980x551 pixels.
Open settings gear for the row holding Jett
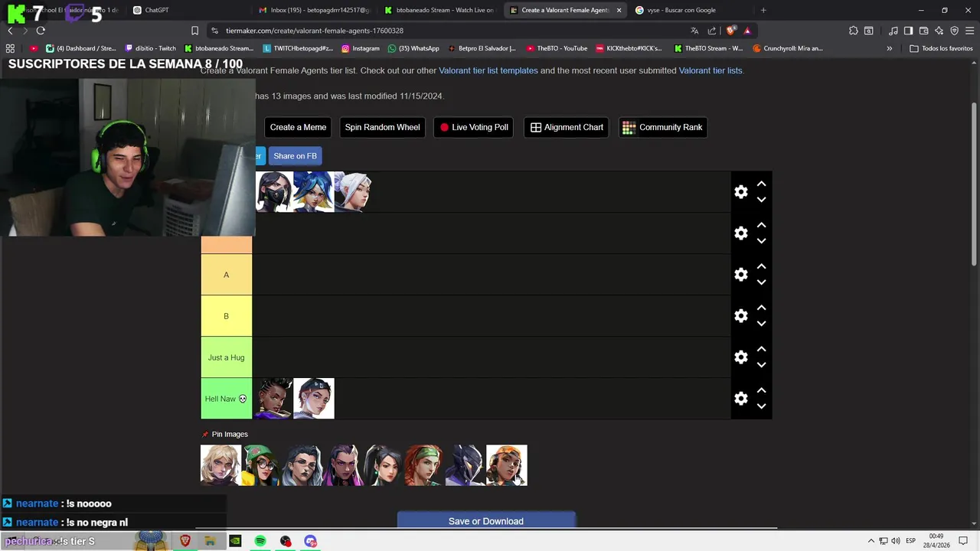741,192
